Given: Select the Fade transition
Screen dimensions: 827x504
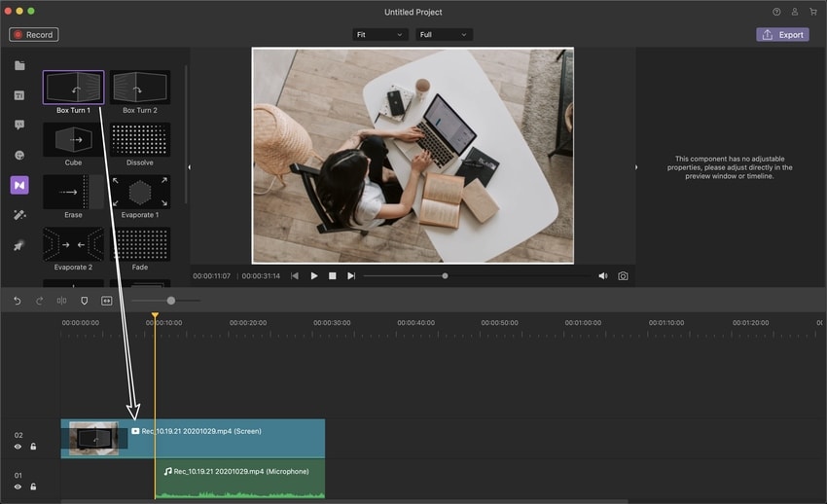Looking at the screenshot, I should [x=140, y=244].
